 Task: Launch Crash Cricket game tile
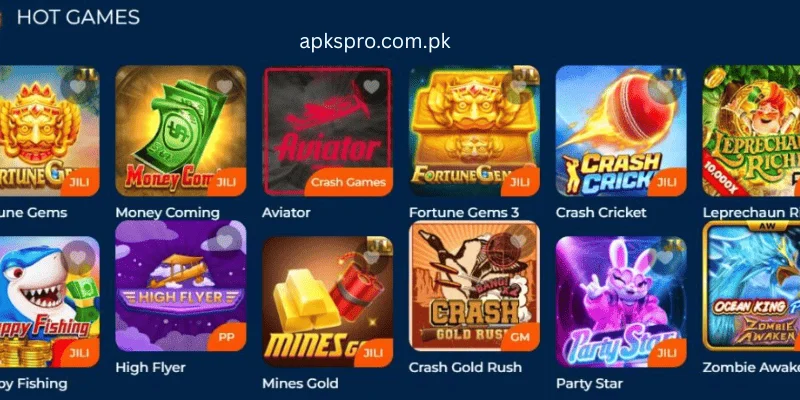[621, 131]
